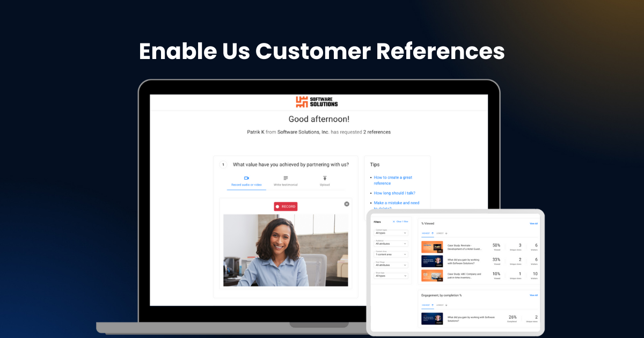Image resolution: width=644 pixels, height=338 pixels.
Task: Open the Upload tab
Action: click(325, 181)
